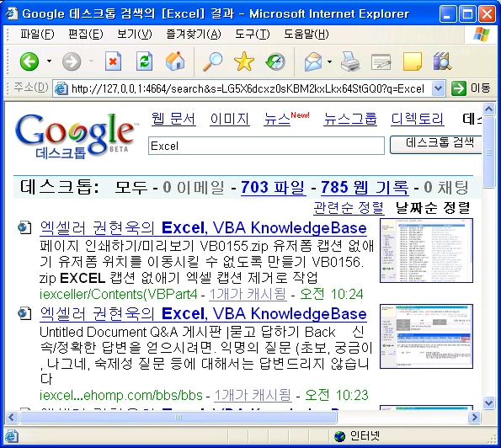
Task: Open thumbnail preview of first result
Action: (x=426, y=250)
